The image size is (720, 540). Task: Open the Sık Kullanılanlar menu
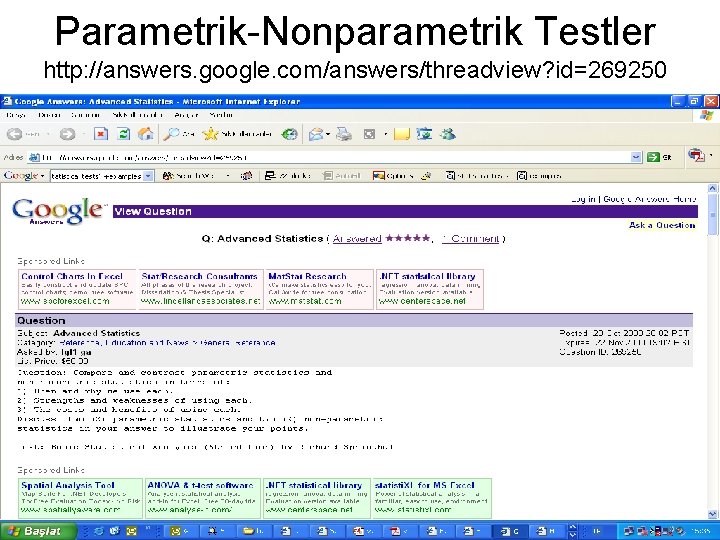(x=137, y=115)
